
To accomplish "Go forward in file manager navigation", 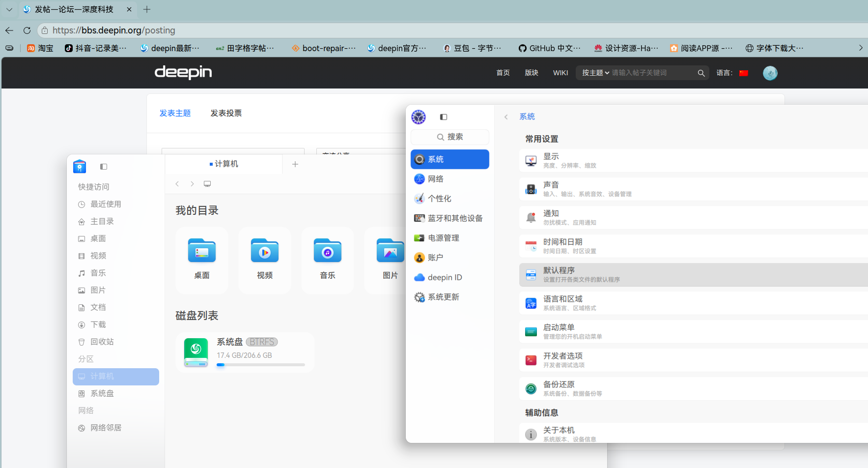I will (x=192, y=184).
